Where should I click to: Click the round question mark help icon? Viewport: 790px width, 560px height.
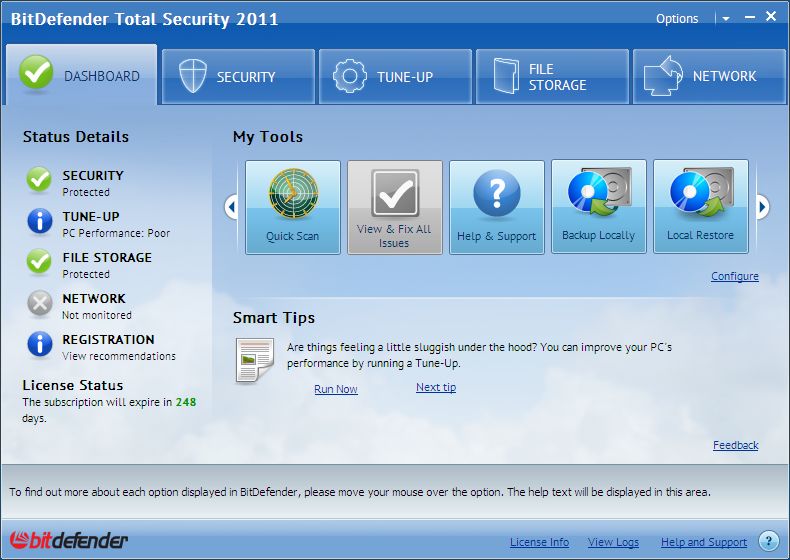tap(768, 541)
